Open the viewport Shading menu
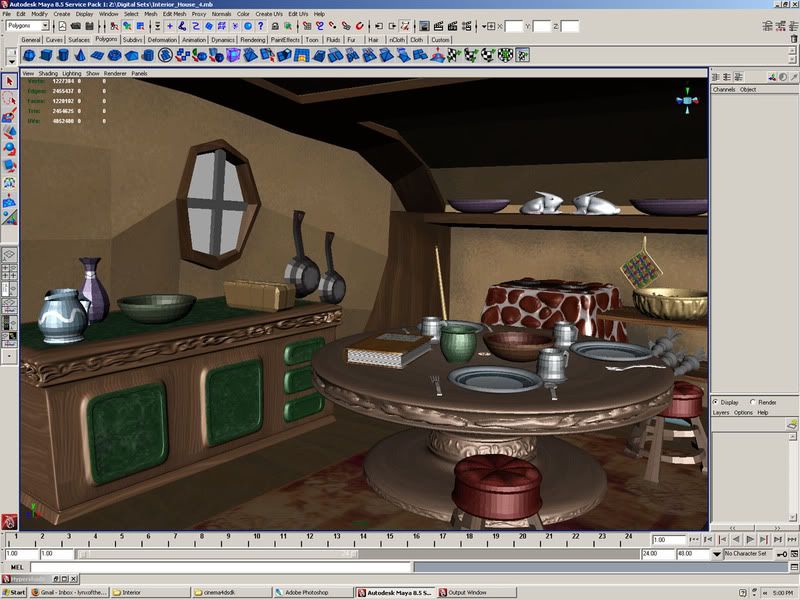Image resolution: width=800 pixels, height=600 pixels. point(48,73)
